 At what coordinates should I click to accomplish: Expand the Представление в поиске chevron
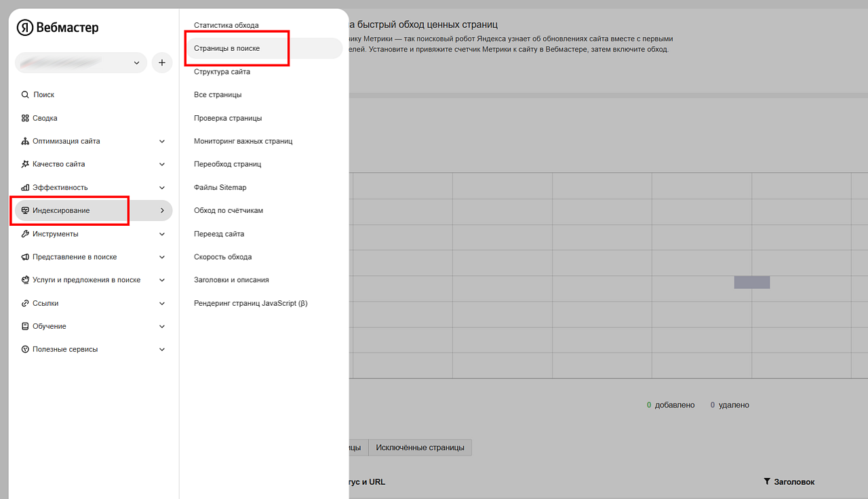click(x=162, y=257)
